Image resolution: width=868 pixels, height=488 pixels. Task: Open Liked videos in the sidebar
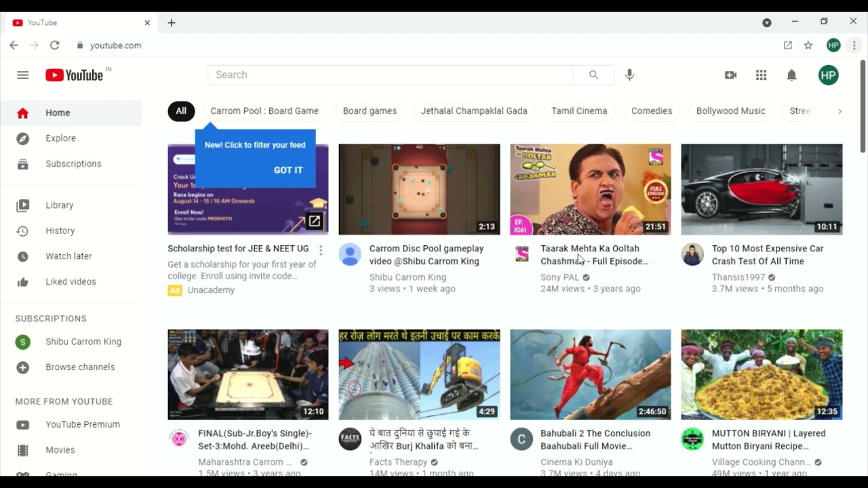pyautogui.click(x=71, y=282)
